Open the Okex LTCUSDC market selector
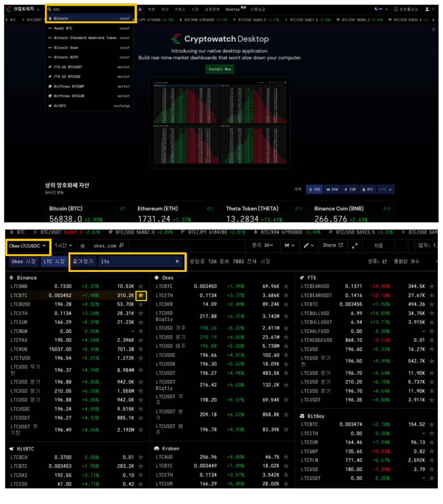443x504 pixels. (28, 246)
